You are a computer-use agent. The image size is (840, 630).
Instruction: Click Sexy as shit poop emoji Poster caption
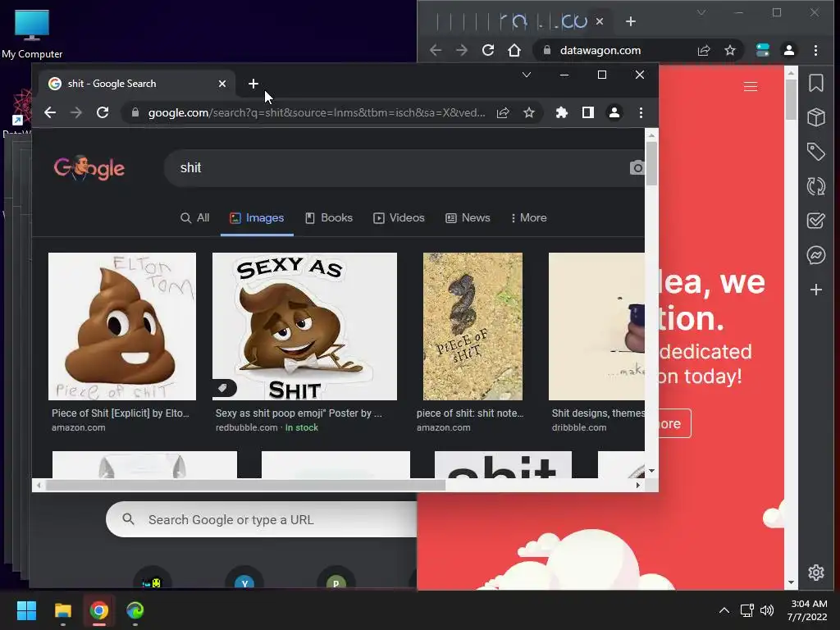coord(299,413)
